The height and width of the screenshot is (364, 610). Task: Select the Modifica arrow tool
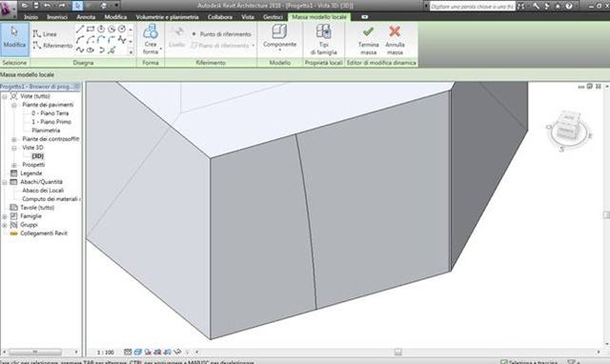pos(15,39)
